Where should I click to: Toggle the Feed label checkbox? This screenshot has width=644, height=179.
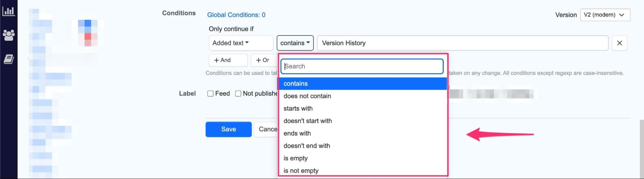point(210,94)
